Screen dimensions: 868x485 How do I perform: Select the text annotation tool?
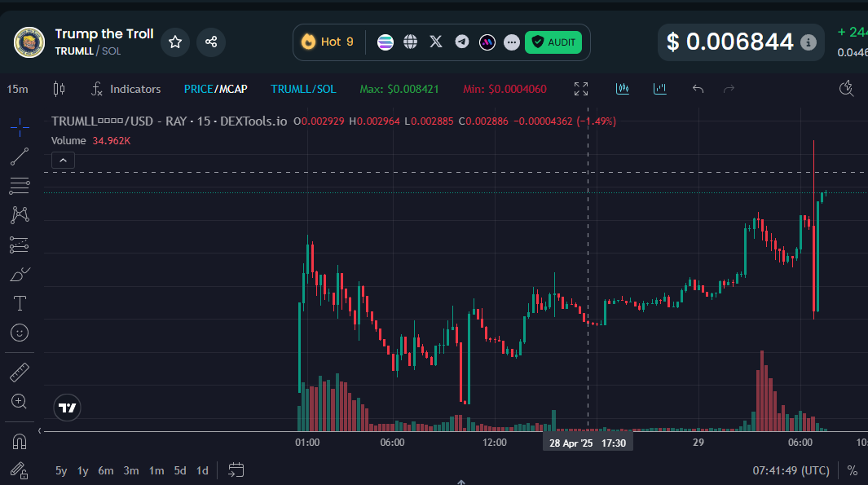coord(20,303)
